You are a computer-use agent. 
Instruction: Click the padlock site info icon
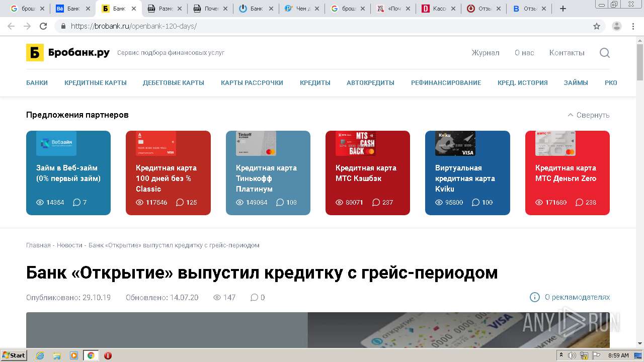click(x=63, y=26)
